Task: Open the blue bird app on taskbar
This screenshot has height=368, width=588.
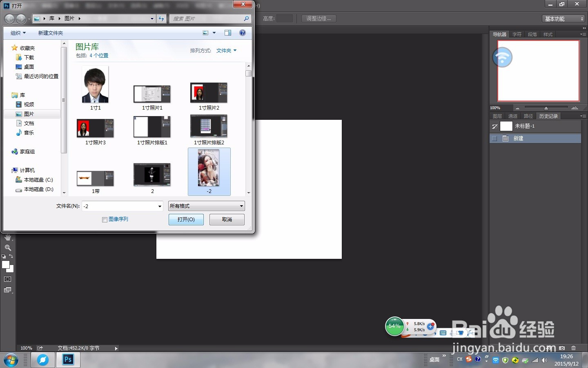Action: click(42, 360)
